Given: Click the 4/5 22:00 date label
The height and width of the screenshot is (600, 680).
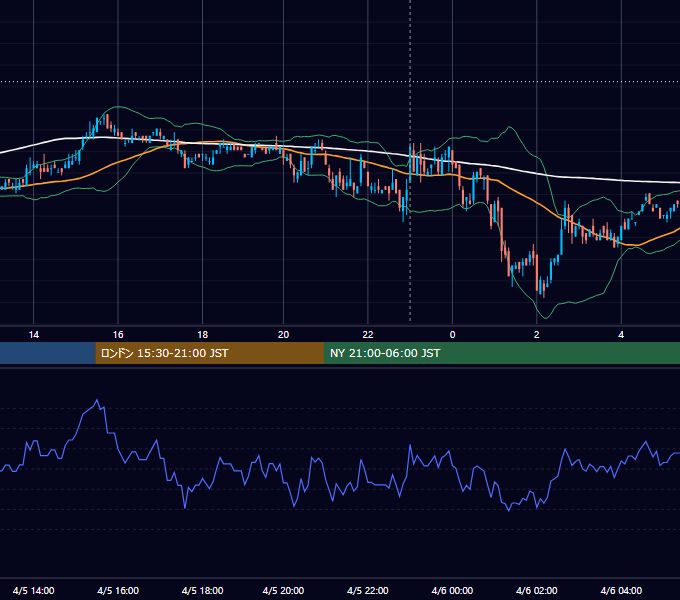Looking at the screenshot, I should [368, 590].
